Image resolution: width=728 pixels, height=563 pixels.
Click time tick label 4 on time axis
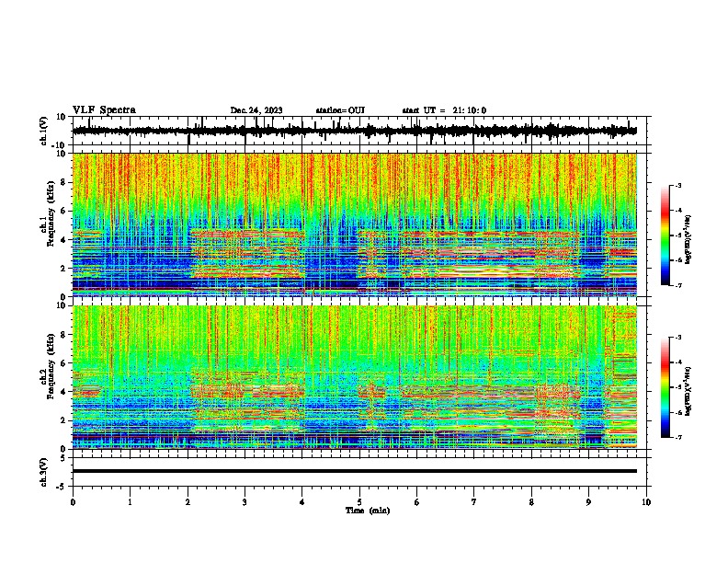[x=302, y=502]
